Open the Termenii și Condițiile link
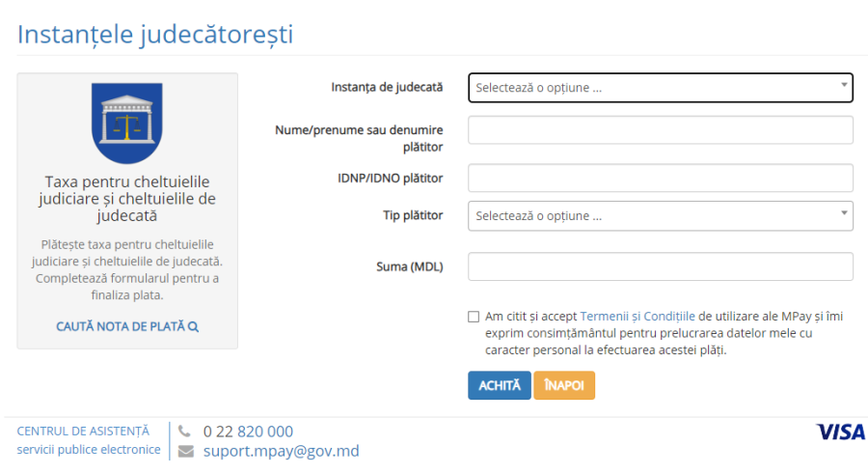The height and width of the screenshot is (474, 868). pos(637,316)
